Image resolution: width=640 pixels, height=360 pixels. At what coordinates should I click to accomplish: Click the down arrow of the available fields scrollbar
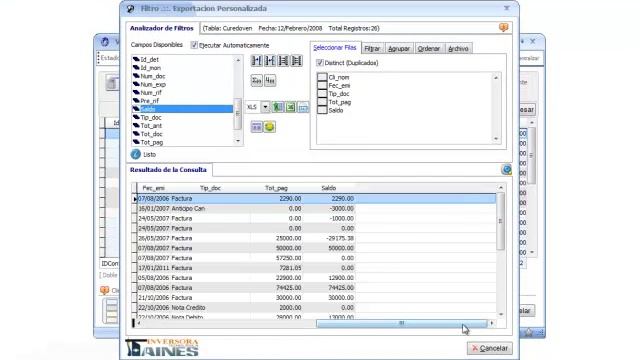tap(238, 141)
